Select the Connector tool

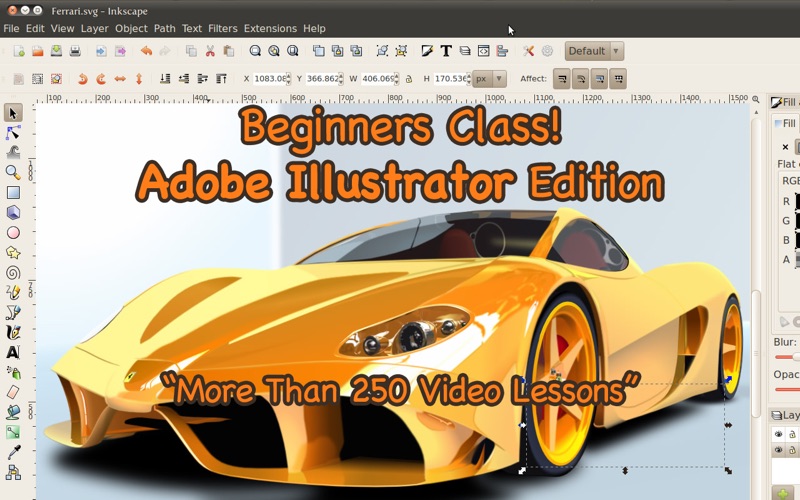click(13, 472)
